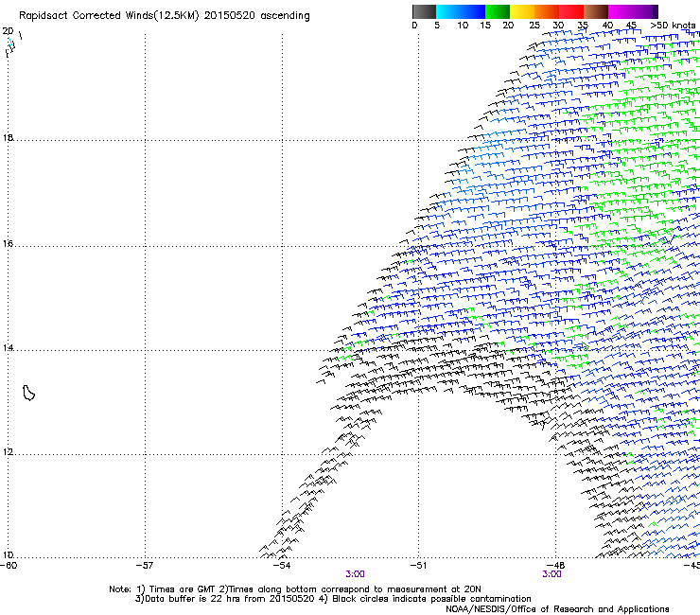
Task: Click the "Times are GMT" note line
Action: 295,589
